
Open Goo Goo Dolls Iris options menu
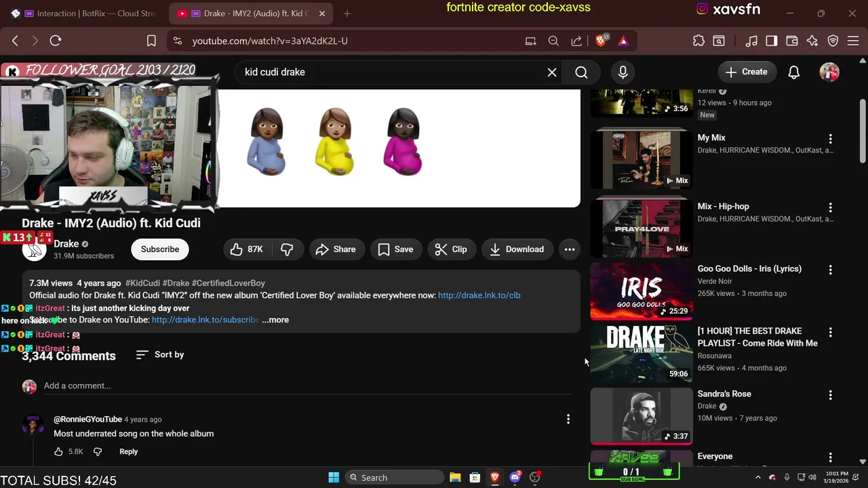(830, 270)
